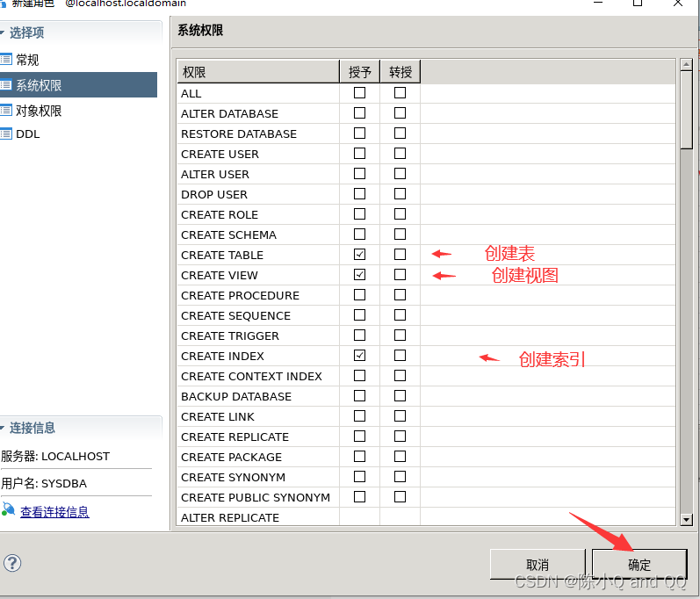Grant CREATE USER permission

pos(359,154)
